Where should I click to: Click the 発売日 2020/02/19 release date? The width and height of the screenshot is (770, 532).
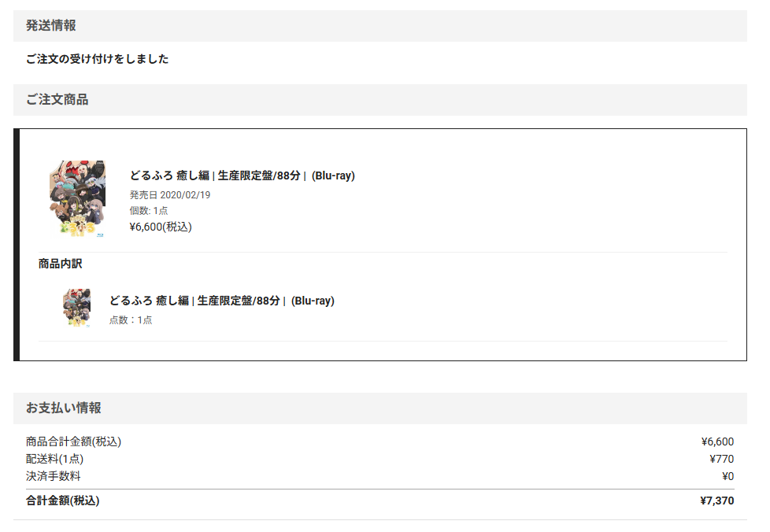[x=170, y=195]
